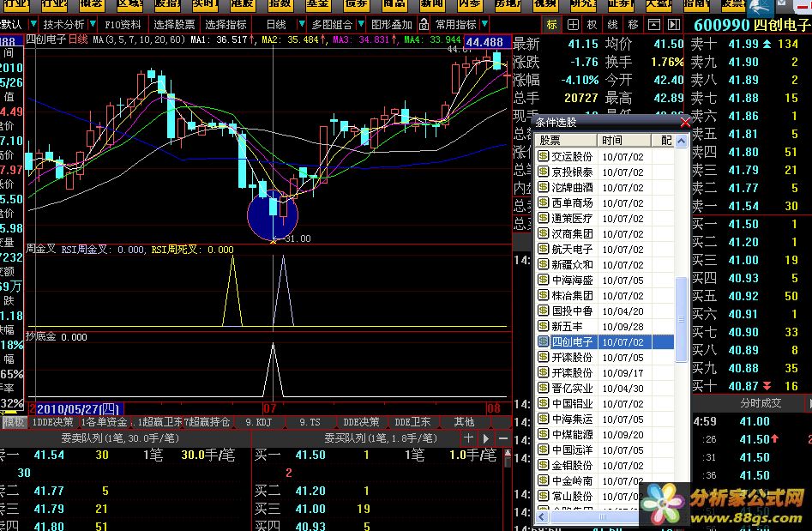Viewport: 812px width, 531px height.
Task: Click the stock icon beside 航天电子
Action: [x=543, y=249]
